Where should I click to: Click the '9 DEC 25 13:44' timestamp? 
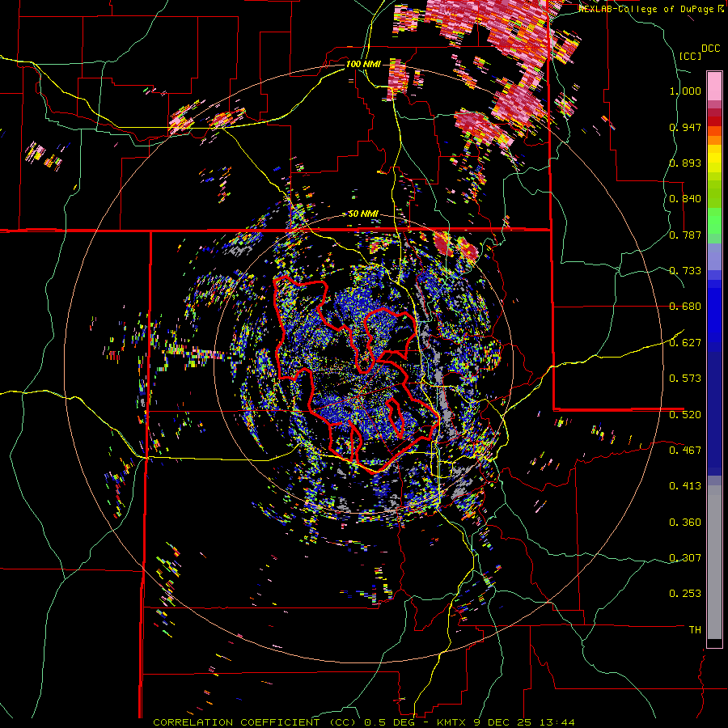524,722
